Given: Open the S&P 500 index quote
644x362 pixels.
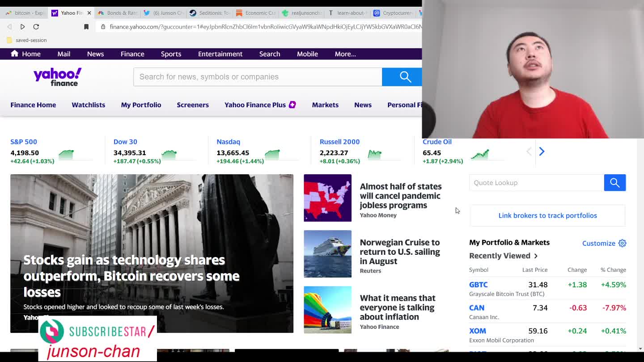Looking at the screenshot, I should click(x=24, y=142).
